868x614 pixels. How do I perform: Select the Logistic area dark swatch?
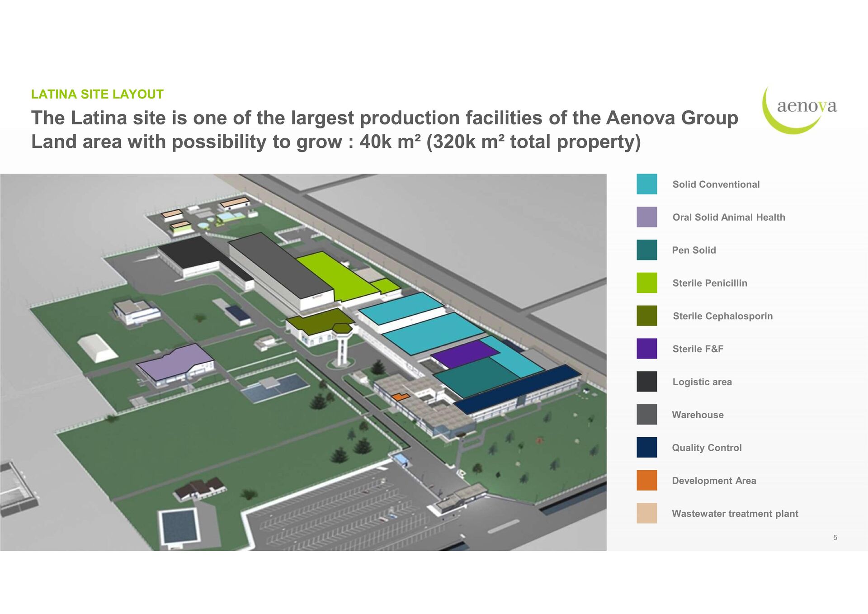click(646, 382)
